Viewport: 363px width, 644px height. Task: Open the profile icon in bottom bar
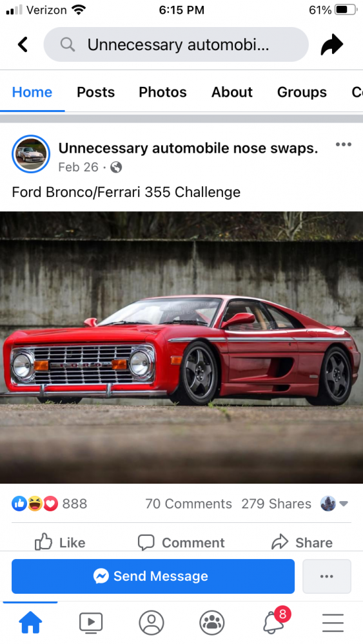coord(152,623)
